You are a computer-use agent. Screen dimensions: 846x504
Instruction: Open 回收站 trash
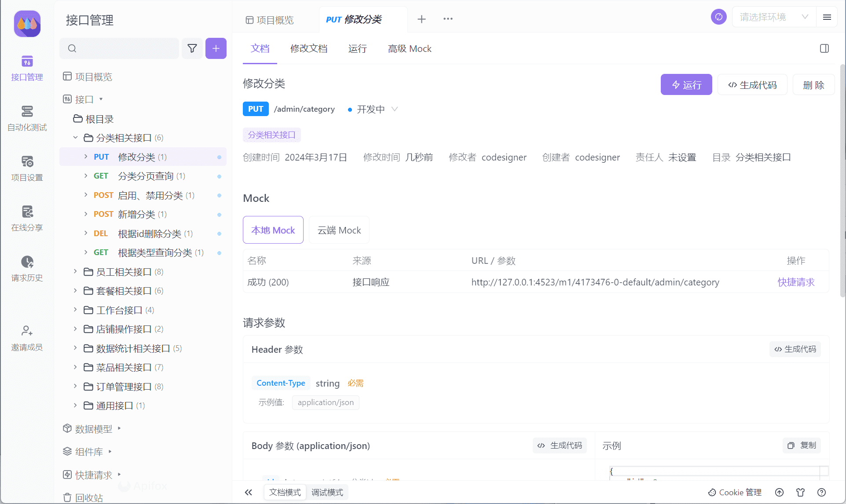[x=83, y=498]
